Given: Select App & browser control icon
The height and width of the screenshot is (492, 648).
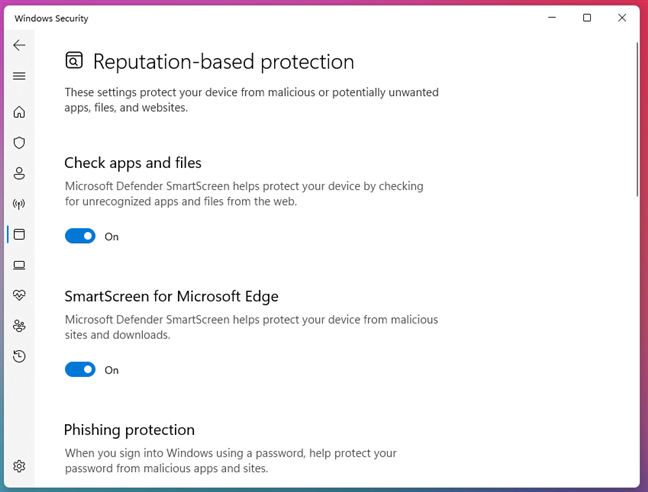Looking at the screenshot, I should click(x=19, y=234).
